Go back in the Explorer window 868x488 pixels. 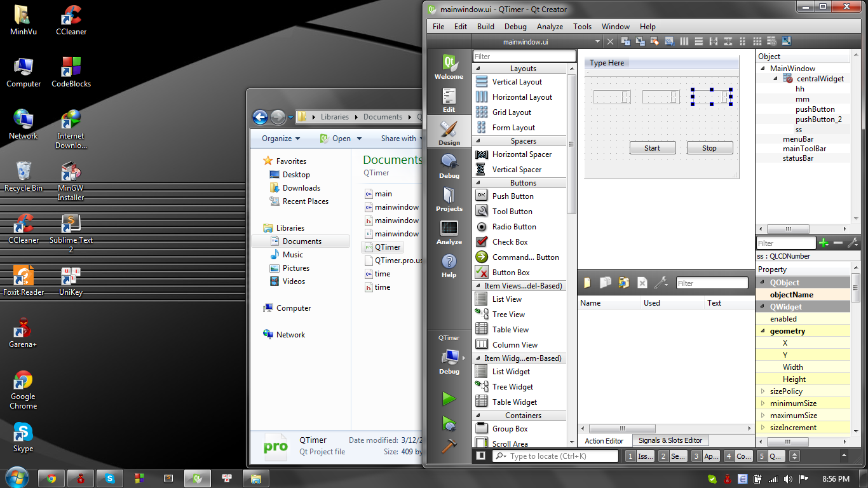260,117
